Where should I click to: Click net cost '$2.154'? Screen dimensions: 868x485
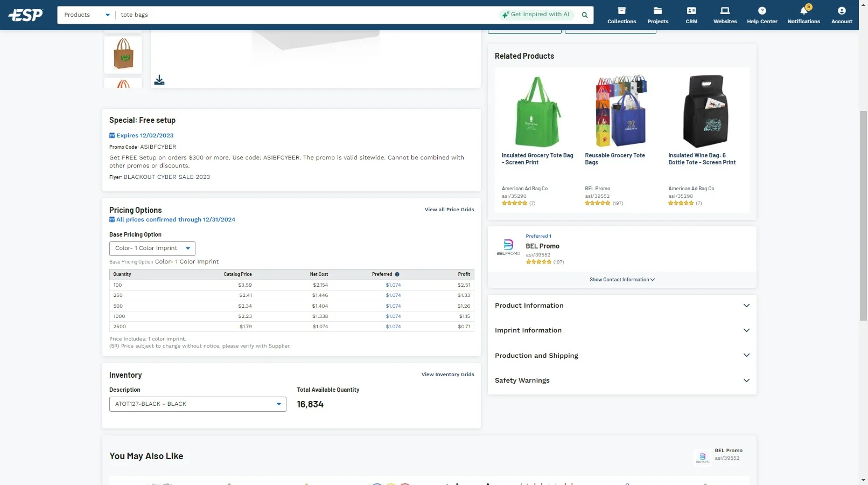320,285
